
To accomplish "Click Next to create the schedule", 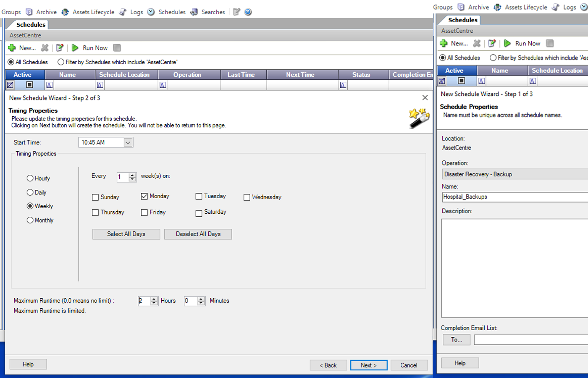I will [x=368, y=365].
